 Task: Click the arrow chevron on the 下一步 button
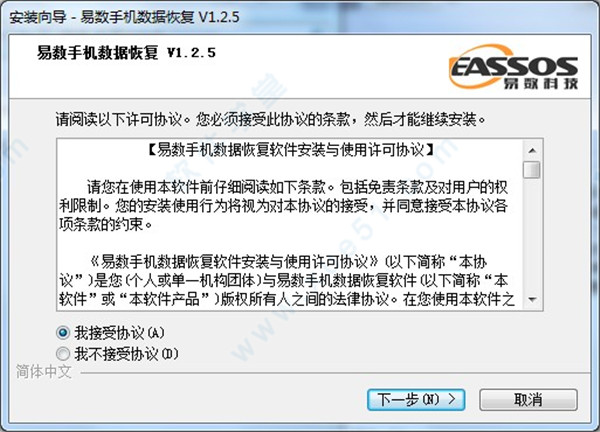[452, 399]
